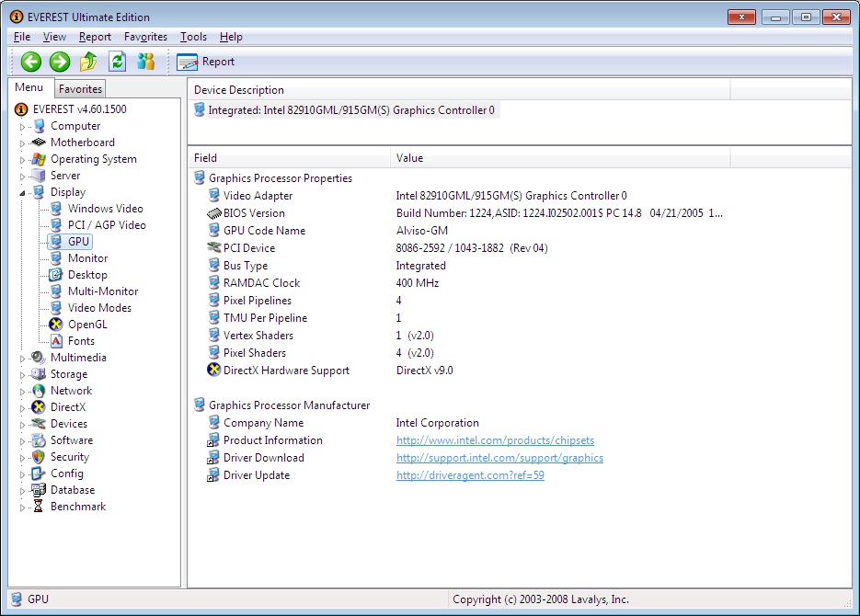Click the Device Description column header
Screen dimensions: 860x616
click(x=459, y=90)
